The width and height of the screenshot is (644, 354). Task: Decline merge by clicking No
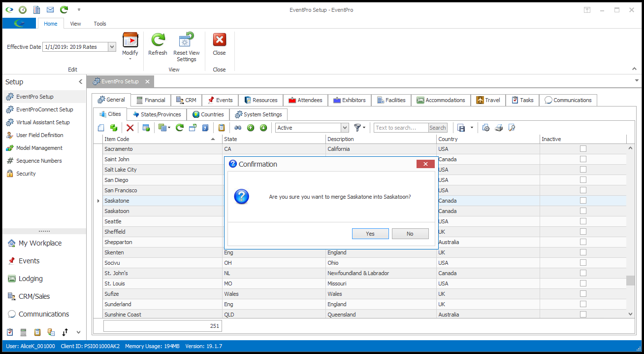410,234
